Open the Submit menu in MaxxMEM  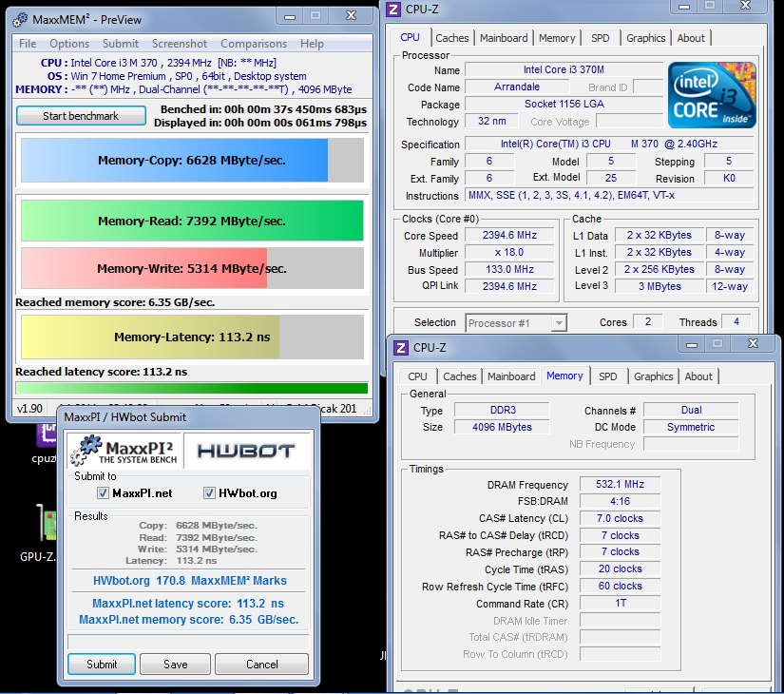coord(121,44)
